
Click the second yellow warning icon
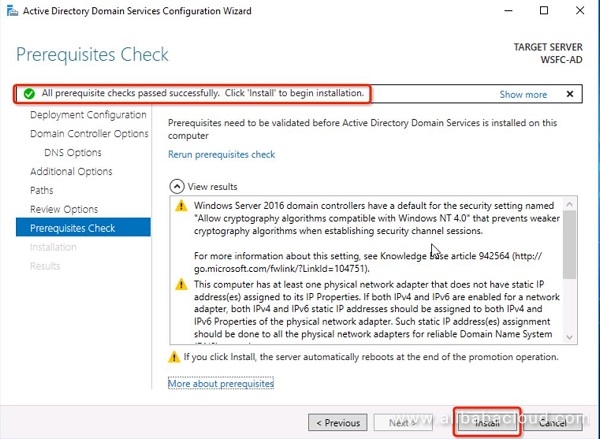coord(181,284)
